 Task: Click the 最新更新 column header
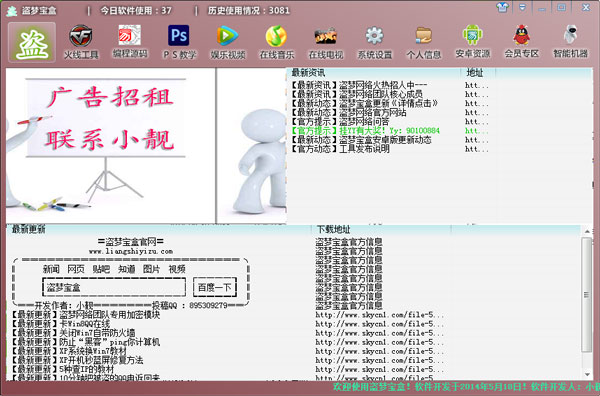pyautogui.click(x=28, y=229)
